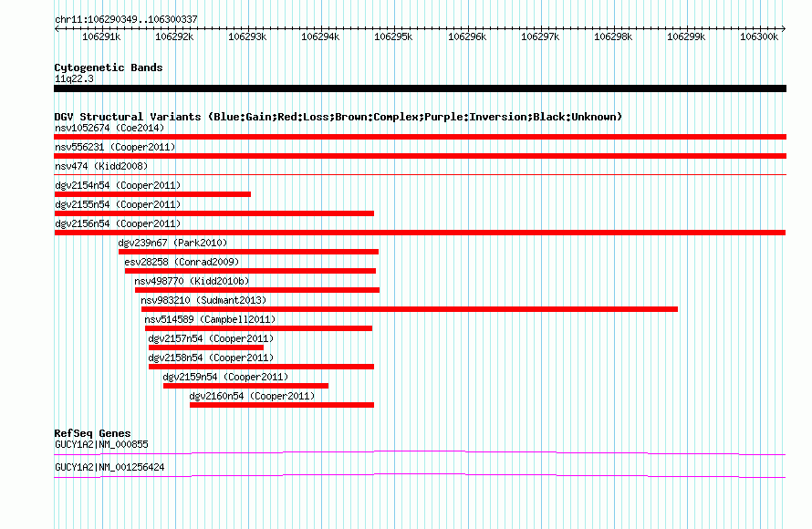Click the long red bar for nsv983210
Screen dimensions: 812x529
point(410,309)
